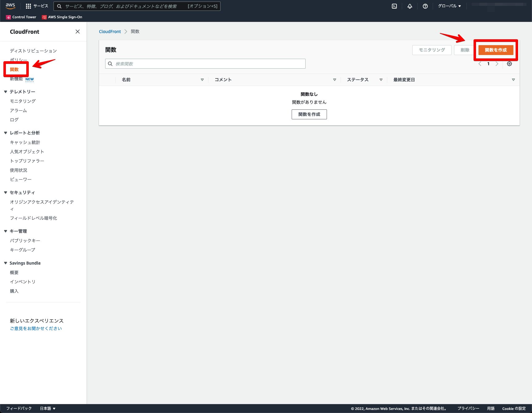Screen dimensions: 532x413
Task: Open モニタリング under テレメトリー
Action: coord(23,101)
